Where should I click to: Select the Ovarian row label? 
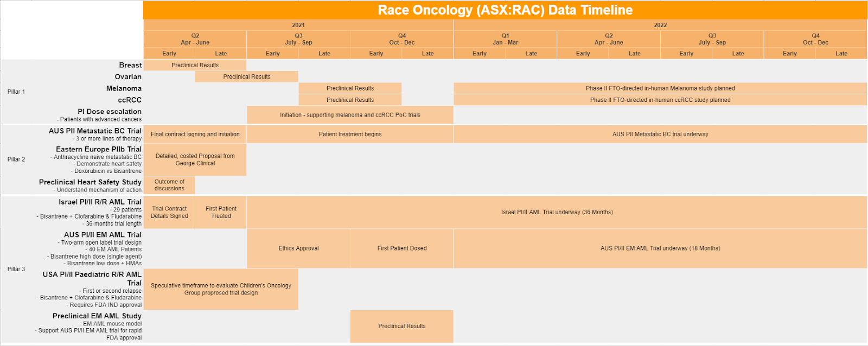(x=128, y=76)
